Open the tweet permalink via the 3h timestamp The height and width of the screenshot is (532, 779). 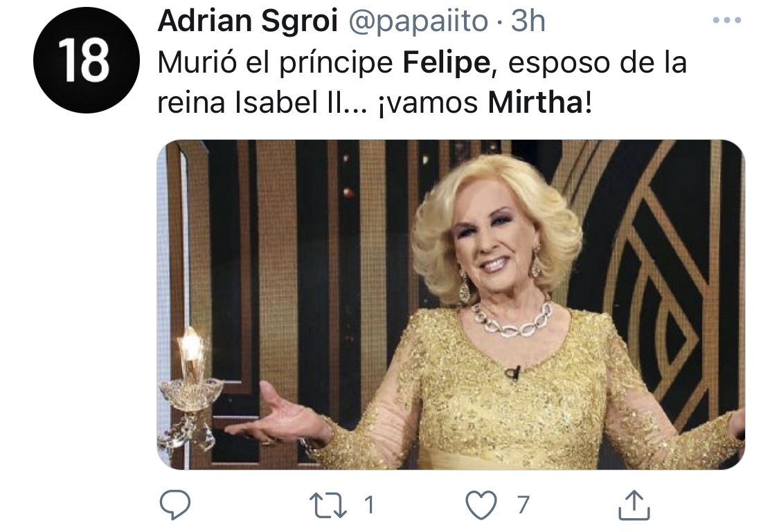(528, 21)
